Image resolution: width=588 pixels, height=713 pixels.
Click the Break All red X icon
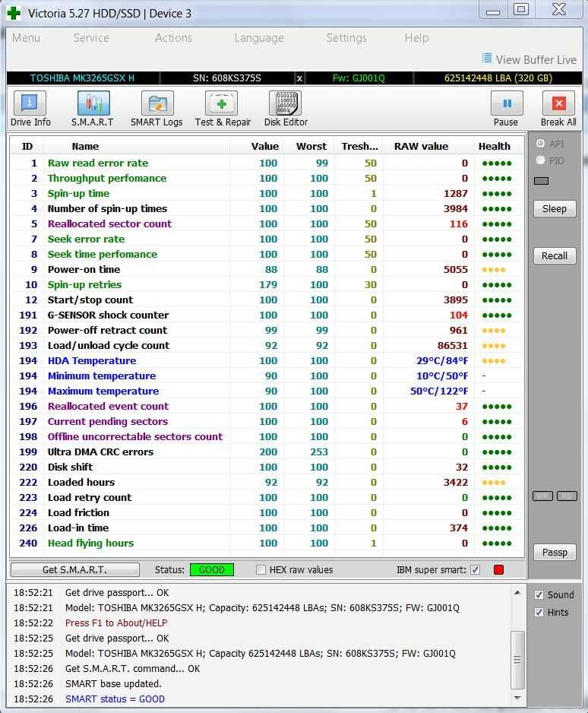tap(558, 103)
